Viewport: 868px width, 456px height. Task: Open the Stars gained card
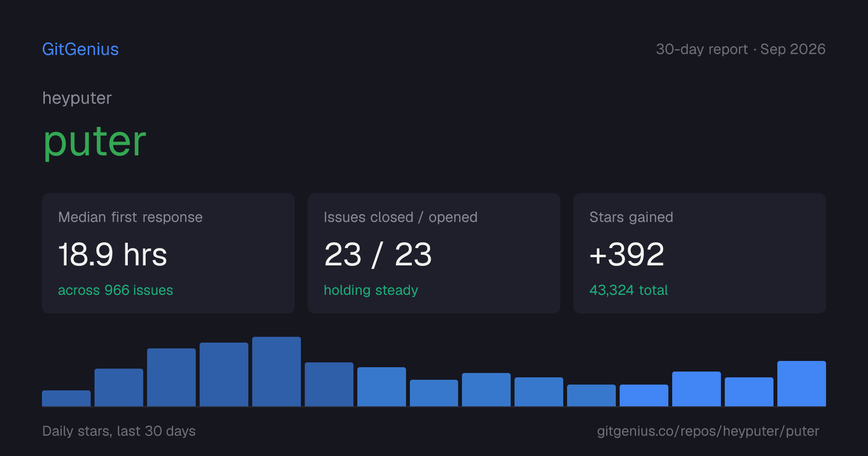700,253
